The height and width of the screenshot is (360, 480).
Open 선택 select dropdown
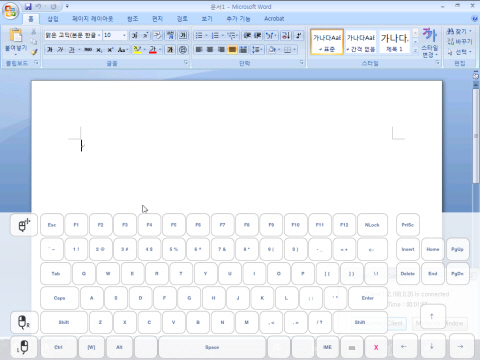click(459, 52)
